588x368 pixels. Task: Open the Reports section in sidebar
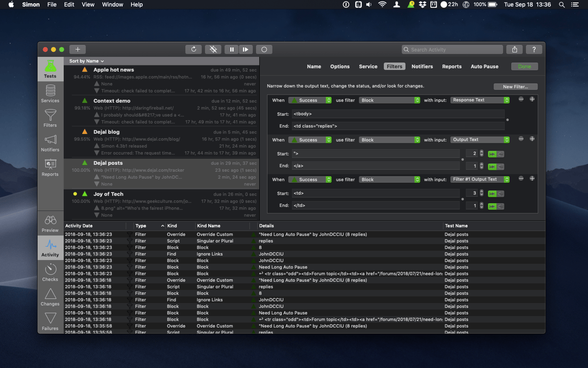(50, 167)
